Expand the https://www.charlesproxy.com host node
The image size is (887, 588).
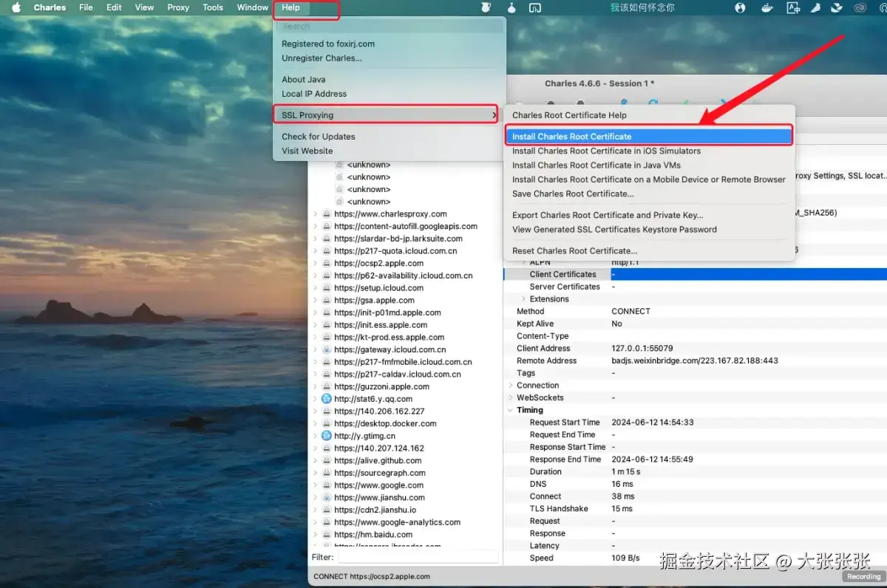(316, 214)
